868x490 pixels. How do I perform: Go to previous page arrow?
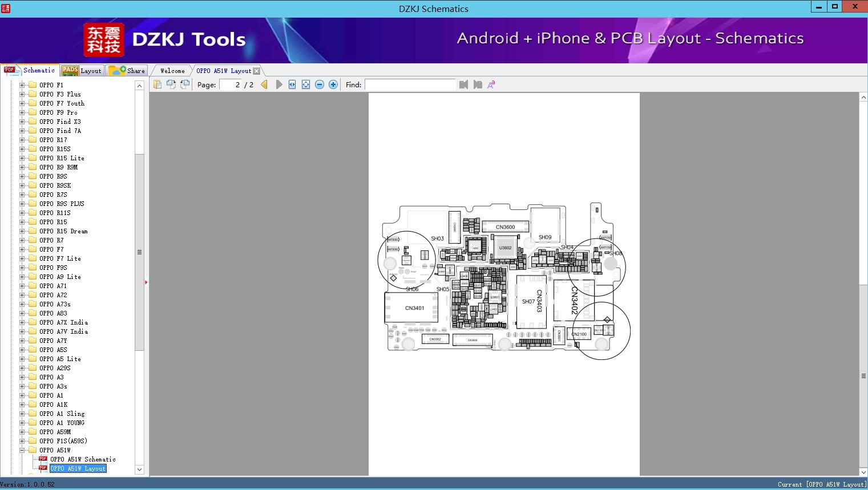[x=264, y=84]
